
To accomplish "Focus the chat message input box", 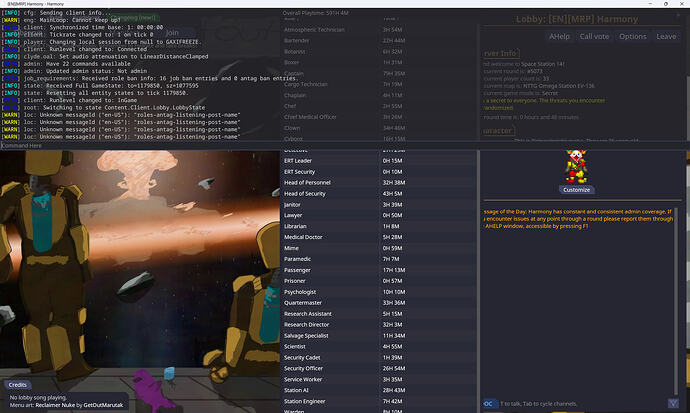I will tap(582, 403).
